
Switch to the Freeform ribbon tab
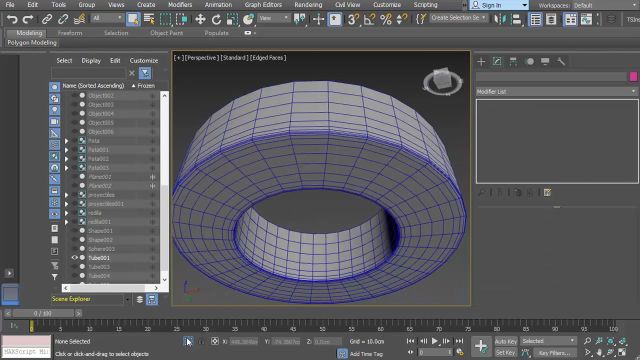70,33
